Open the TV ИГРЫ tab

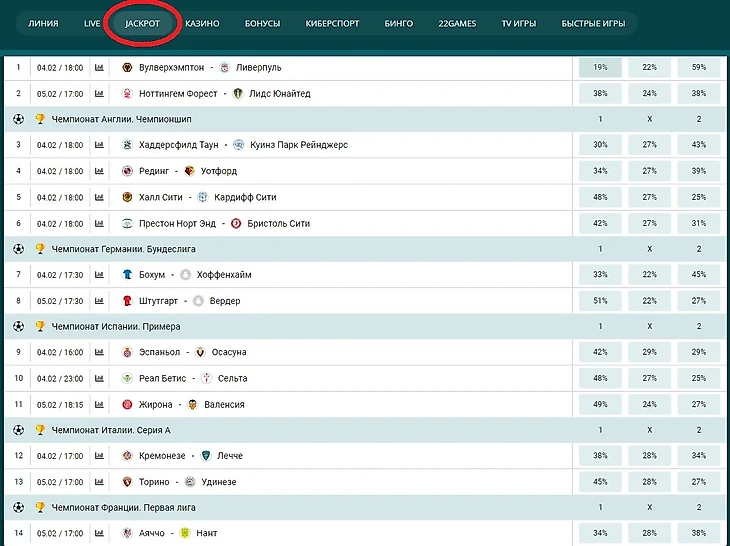pyautogui.click(x=519, y=23)
